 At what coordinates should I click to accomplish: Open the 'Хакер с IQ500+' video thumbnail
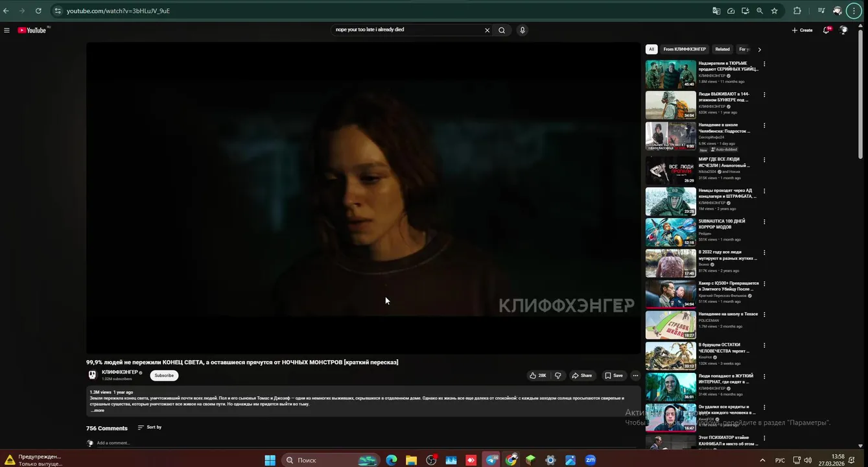coord(670,294)
